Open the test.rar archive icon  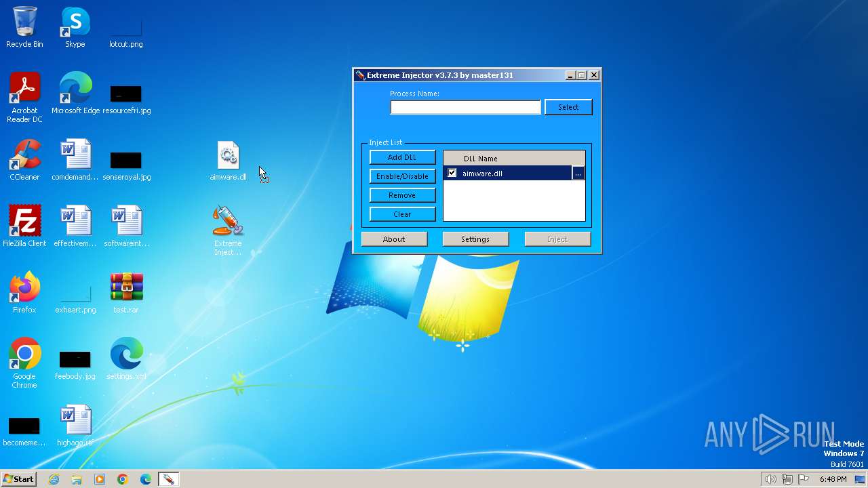tap(126, 293)
